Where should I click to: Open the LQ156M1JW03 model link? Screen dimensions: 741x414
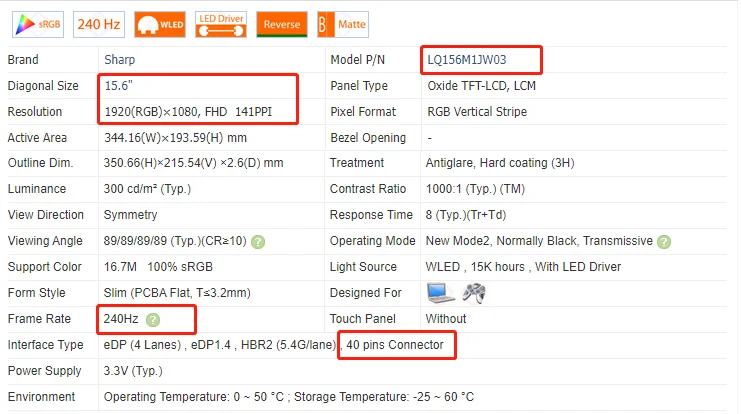467,60
